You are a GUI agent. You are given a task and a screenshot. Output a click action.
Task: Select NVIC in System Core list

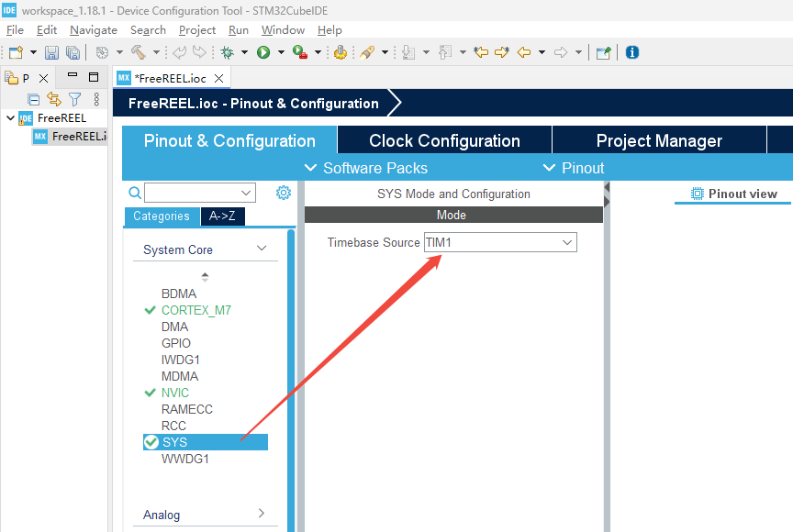pyautogui.click(x=175, y=393)
